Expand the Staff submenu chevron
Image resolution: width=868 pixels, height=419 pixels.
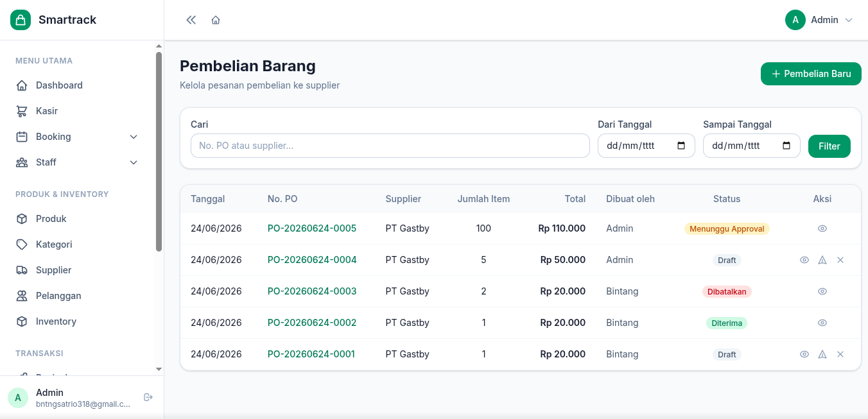134,162
